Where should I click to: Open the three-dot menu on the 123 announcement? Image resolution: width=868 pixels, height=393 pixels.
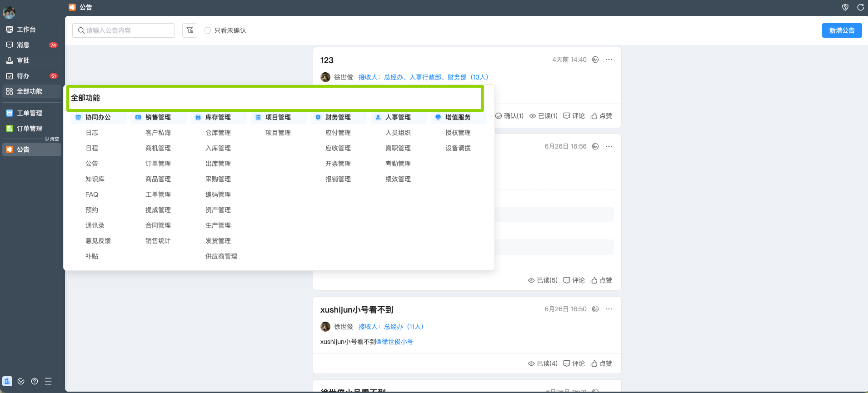609,60
